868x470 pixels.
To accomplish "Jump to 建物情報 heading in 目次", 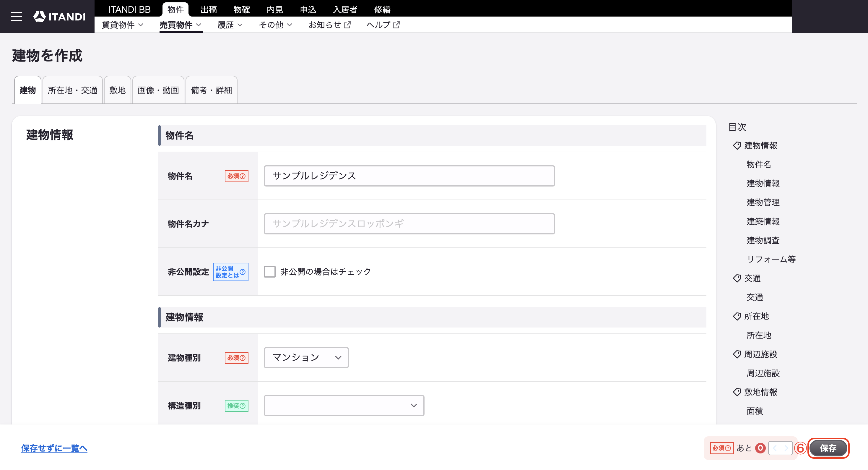I will coord(760,146).
